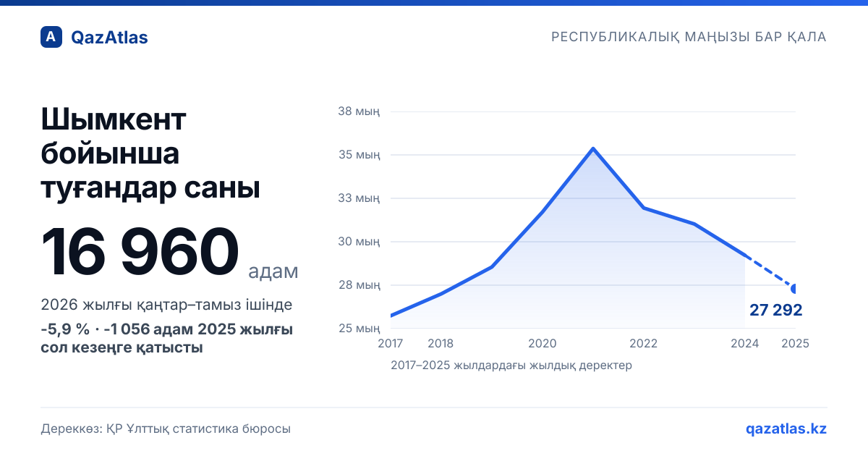Viewport: 868px width, 456px height.
Task: Click the 38 мың axis label
Action: [359, 111]
